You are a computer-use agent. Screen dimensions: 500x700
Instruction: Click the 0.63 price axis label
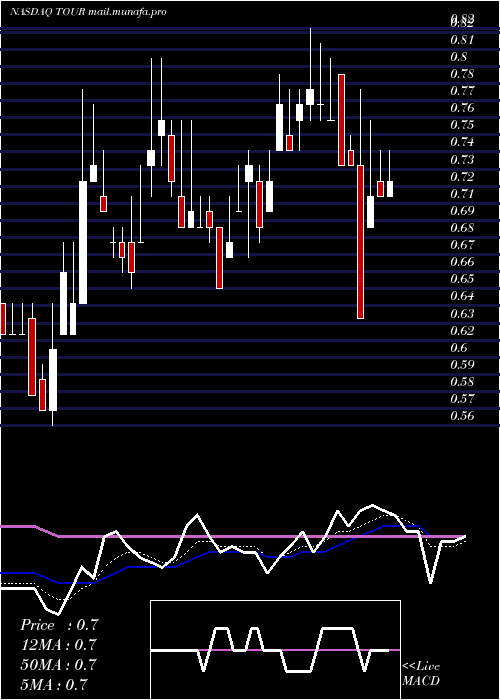tap(461, 313)
